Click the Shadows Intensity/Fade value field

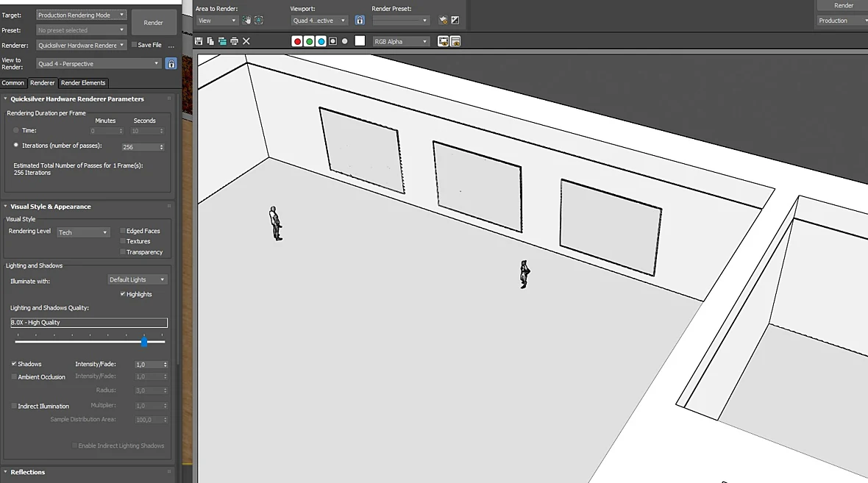coord(148,365)
